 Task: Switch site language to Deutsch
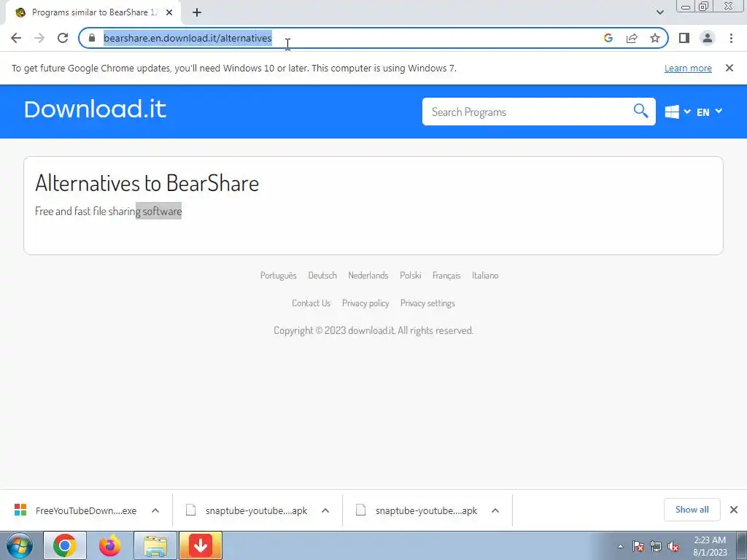coord(322,275)
